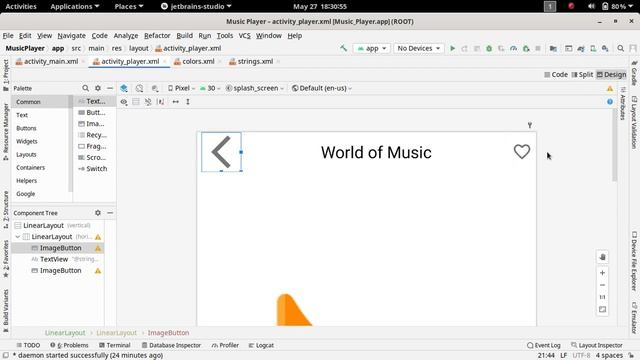This screenshot has height=360, width=640.
Task: Click the Debug app bug icon
Action: tap(489, 49)
